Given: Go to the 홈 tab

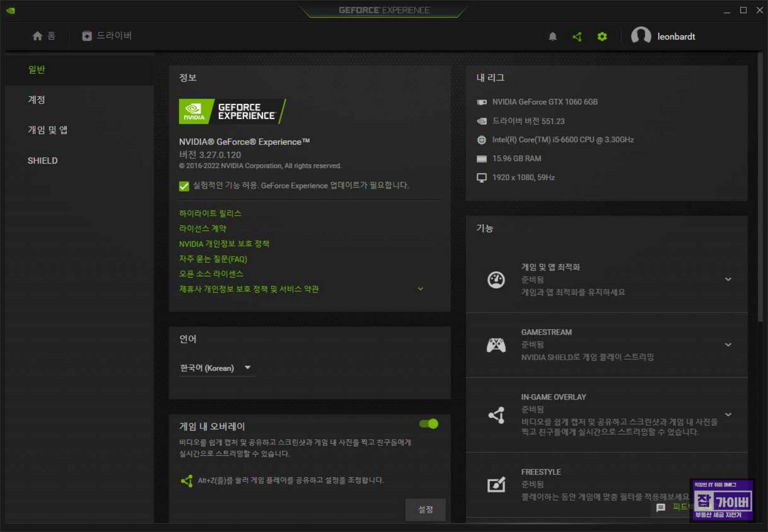Looking at the screenshot, I should tap(44, 36).
